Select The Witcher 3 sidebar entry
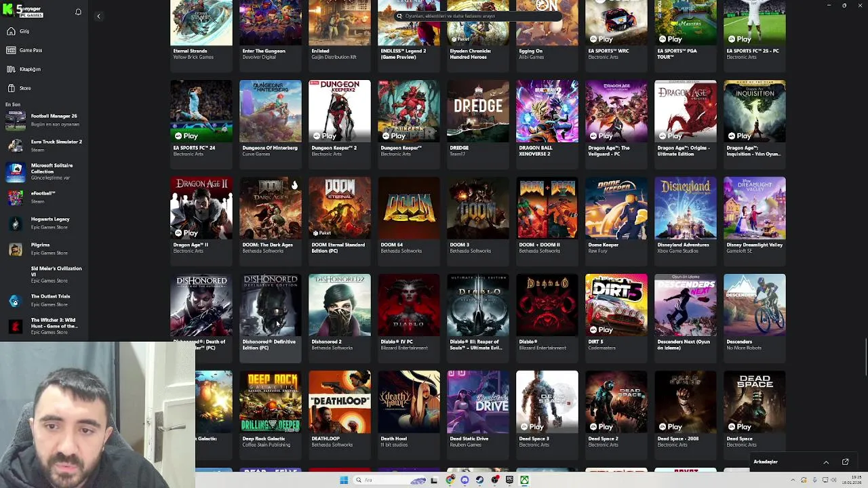 [43, 326]
